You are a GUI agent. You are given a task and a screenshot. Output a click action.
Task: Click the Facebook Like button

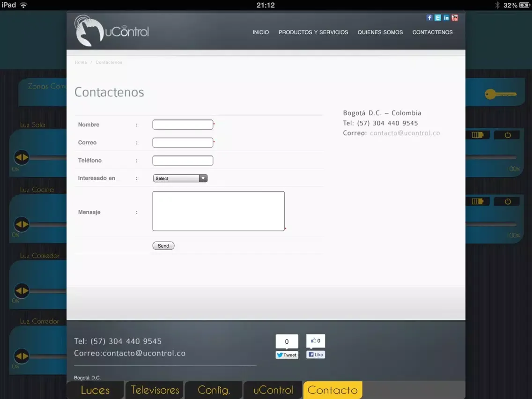[316, 355]
